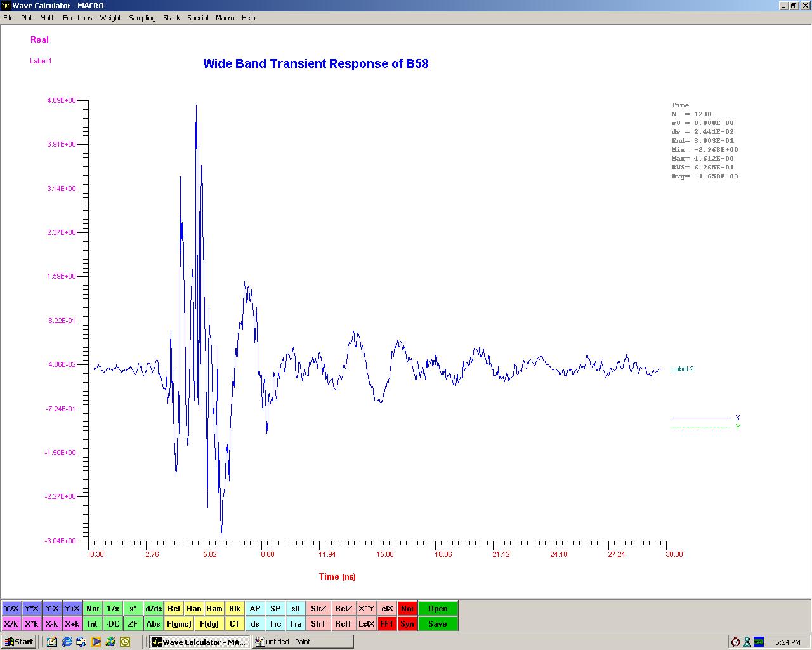
Task: Click the blue X trace legend line
Action: coord(700,418)
